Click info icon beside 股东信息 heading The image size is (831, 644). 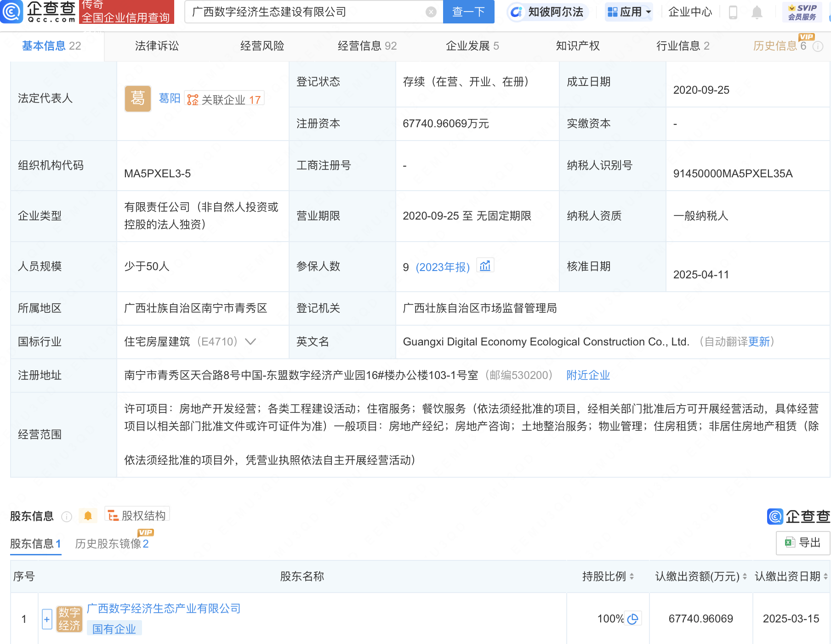67,517
